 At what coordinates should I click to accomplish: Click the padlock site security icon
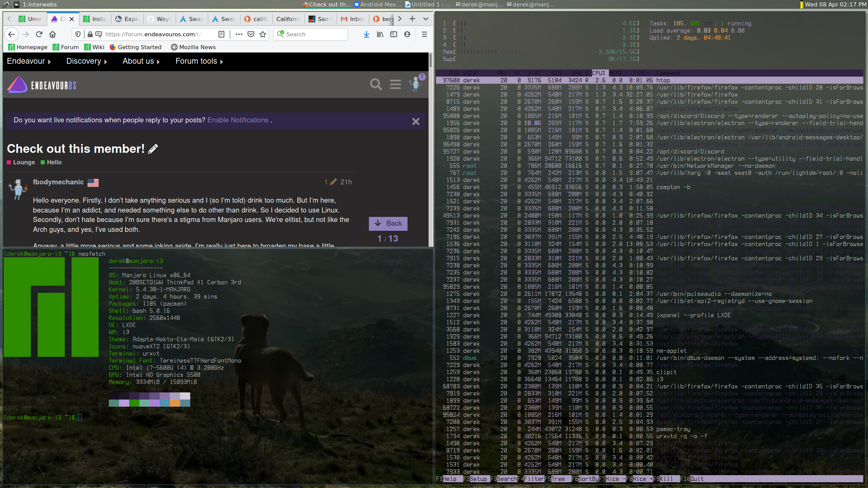click(90, 34)
